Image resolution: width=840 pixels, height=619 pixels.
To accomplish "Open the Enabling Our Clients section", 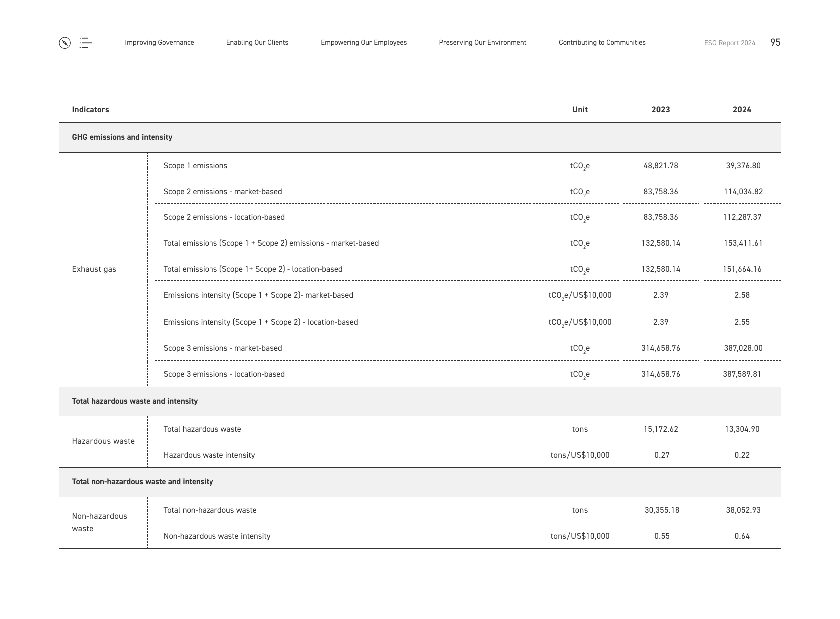I will [x=257, y=43].
